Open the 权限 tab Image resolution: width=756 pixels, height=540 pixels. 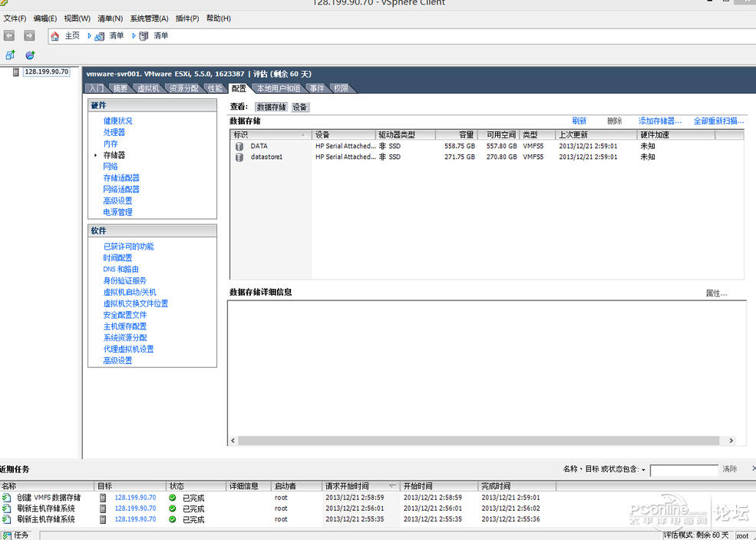tap(341, 88)
